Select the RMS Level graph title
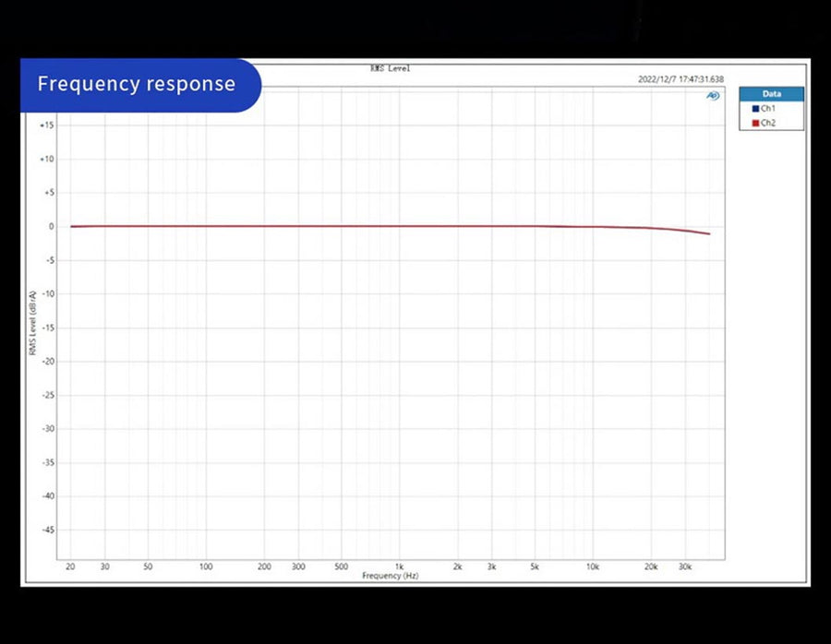 [390, 68]
